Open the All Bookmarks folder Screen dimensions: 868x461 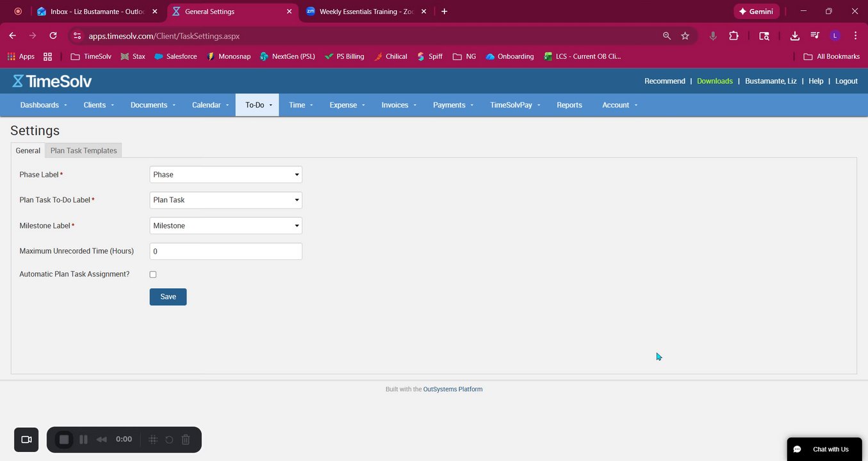point(831,56)
